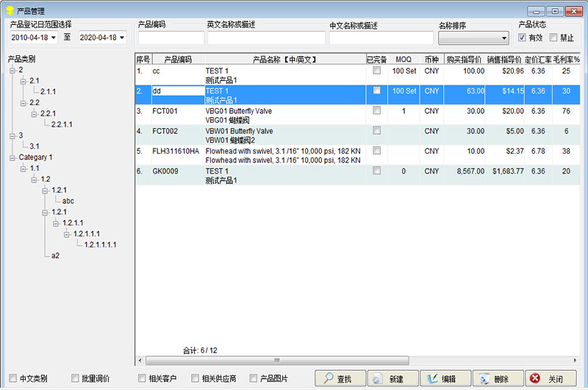Click the 产品编码 column header
The height and width of the screenshot is (390, 588).
pyautogui.click(x=177, y=59)
